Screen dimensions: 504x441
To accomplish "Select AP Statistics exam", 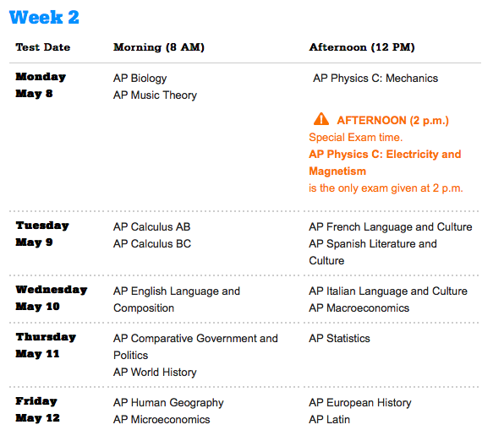I will point(339,338).
